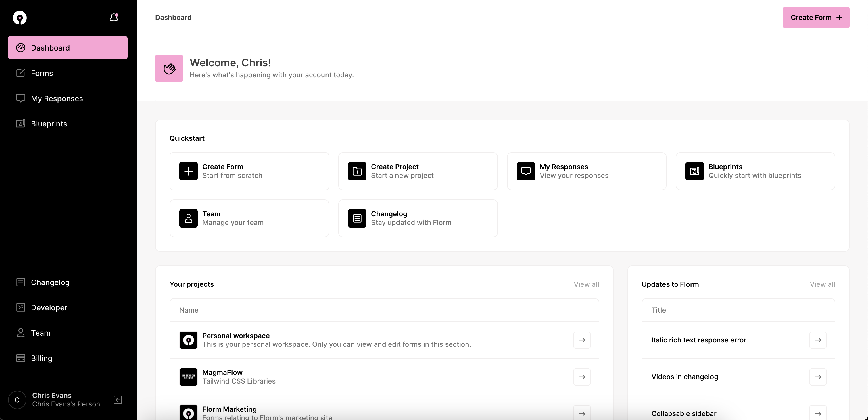This screenshot has width=868, height=420.
Task: Open Videos in changelog arrow
Action: 817,377
